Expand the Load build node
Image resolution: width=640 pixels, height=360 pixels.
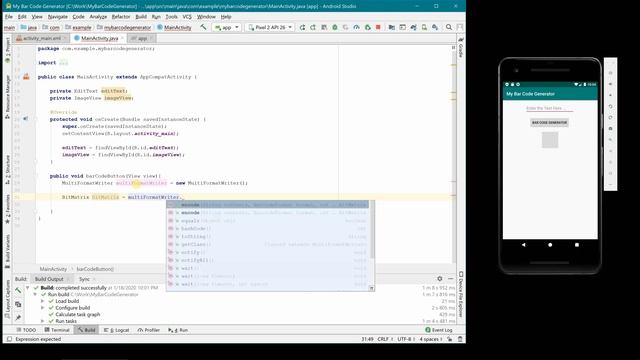(x=42, y=301)
